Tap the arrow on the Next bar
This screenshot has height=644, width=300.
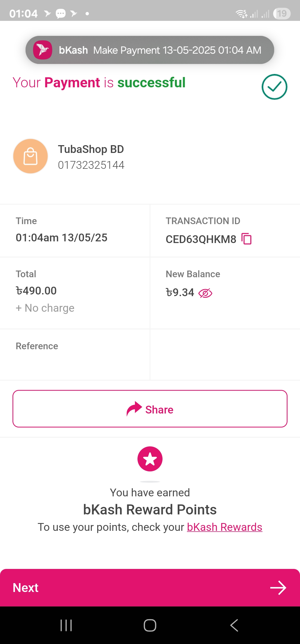coord(278,588)
